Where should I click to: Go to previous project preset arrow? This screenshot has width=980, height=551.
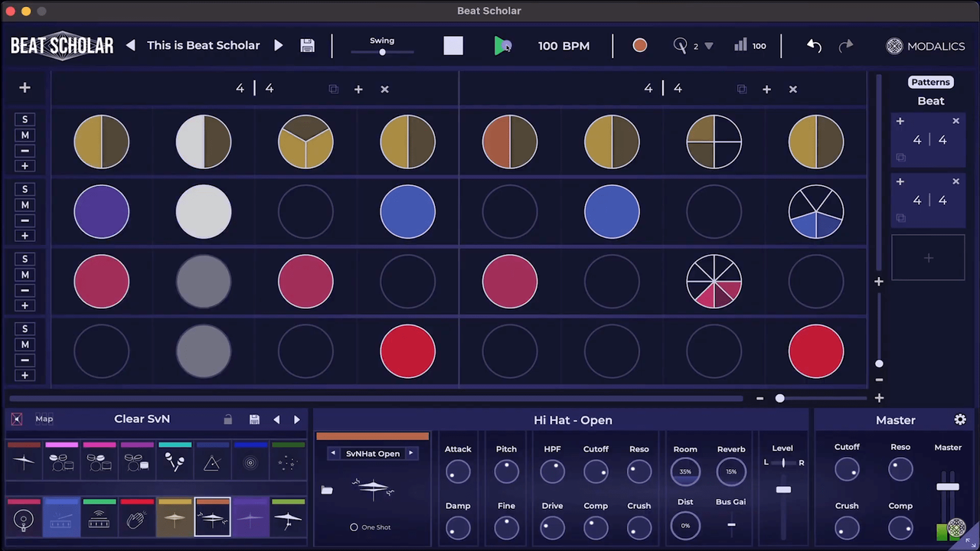(130, 45)
